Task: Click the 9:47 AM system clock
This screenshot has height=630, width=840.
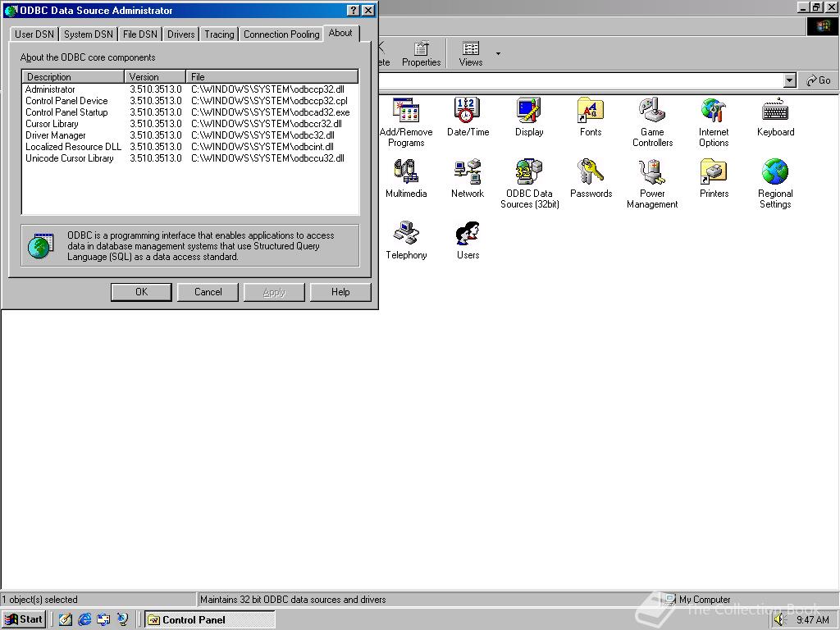Action: [x=813, y=620]
